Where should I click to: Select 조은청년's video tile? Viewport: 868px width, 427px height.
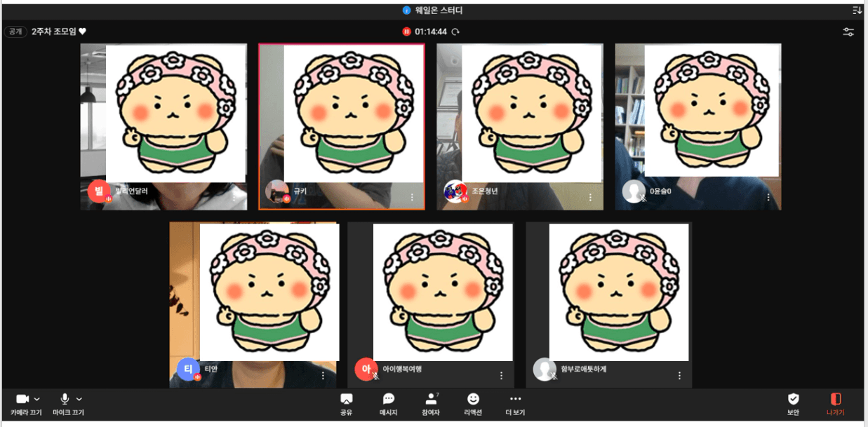[x=519, y=126]
